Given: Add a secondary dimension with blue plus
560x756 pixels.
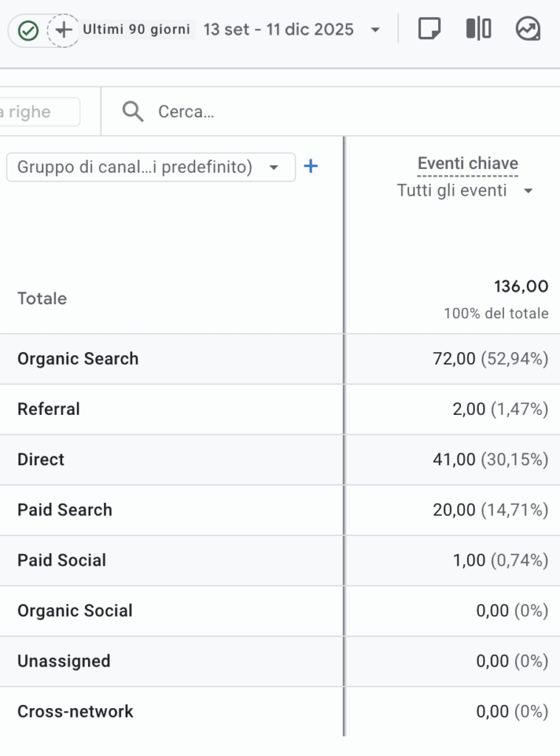Looking at the screenshot, I should click(x=311, y=167).
